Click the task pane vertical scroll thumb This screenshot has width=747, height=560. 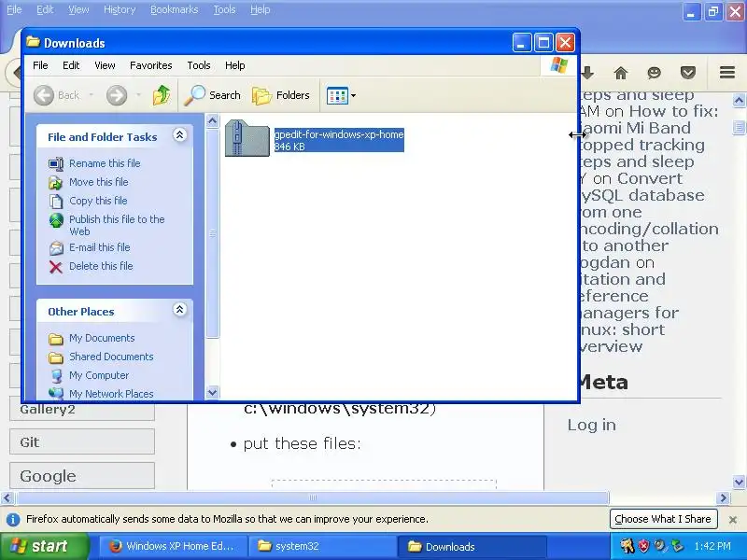tap(213, 232)
